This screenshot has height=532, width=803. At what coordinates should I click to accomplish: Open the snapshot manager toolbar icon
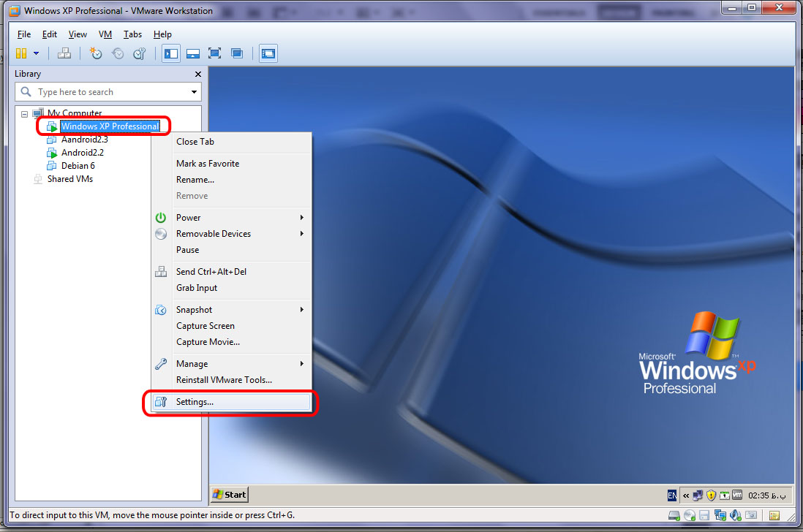click(139, 53)
